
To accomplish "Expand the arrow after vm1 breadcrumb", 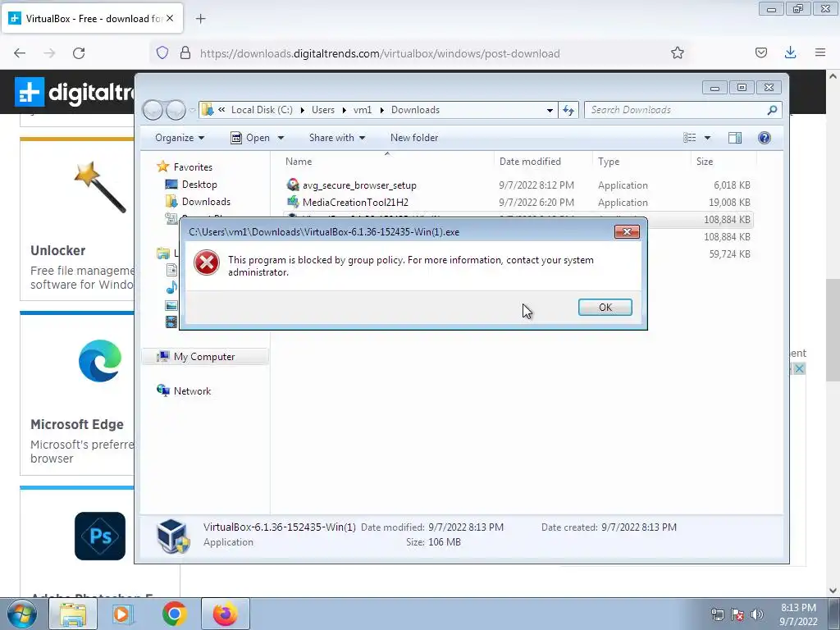I will point(382,110).
